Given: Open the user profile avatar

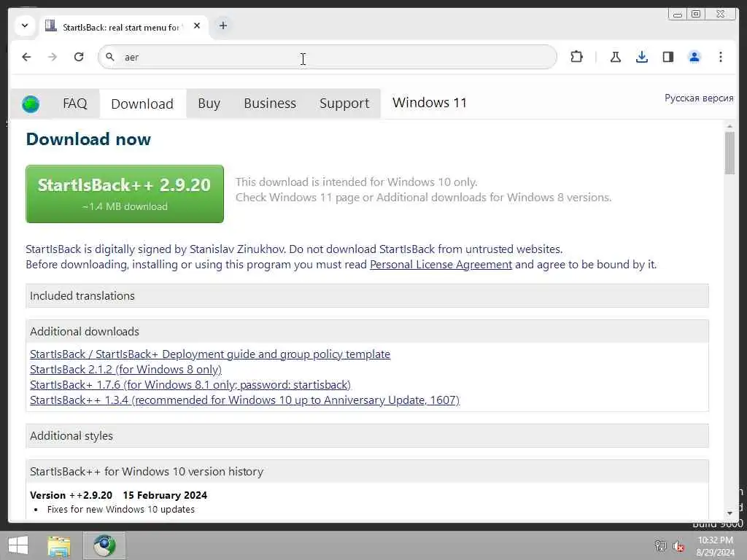Looking at the screenshot, I should pos(694,57).
